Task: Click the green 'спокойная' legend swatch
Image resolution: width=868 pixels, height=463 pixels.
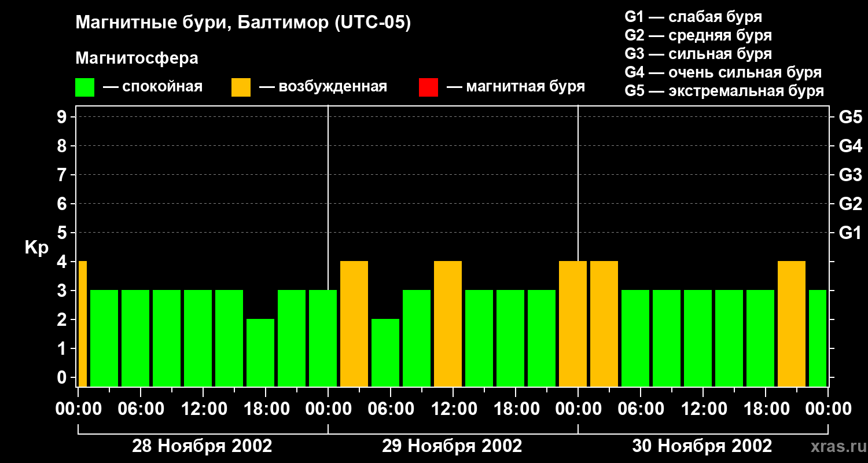Action: point(84,87)
